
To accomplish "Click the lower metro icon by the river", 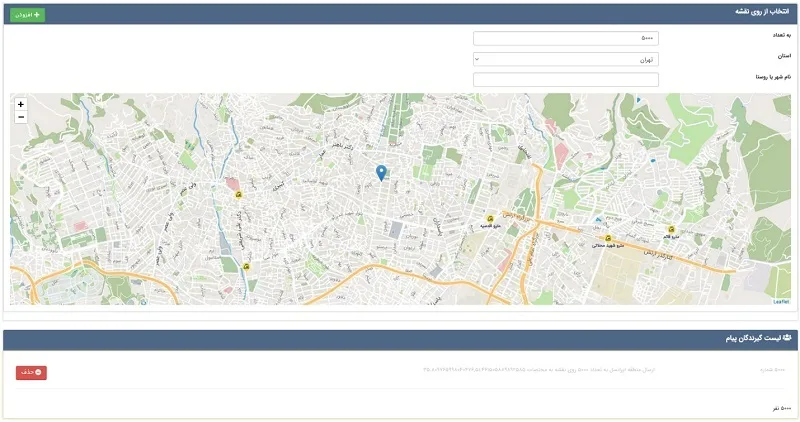I will click(246, 266).
